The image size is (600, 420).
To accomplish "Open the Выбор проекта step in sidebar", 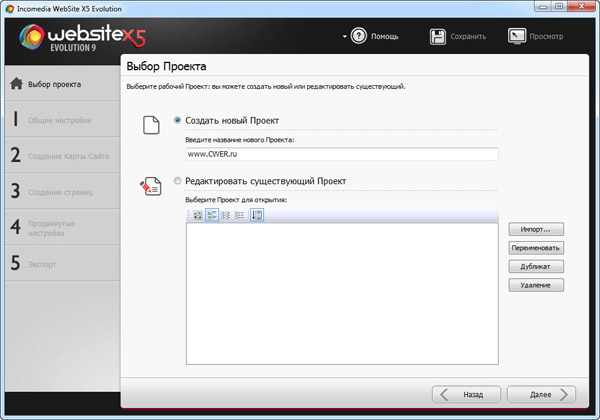I will (x=56, y=84).
